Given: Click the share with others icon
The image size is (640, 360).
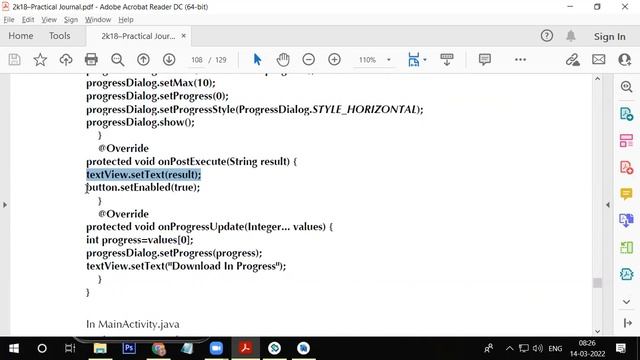Looking at the screenshot, I should [624, 60].
